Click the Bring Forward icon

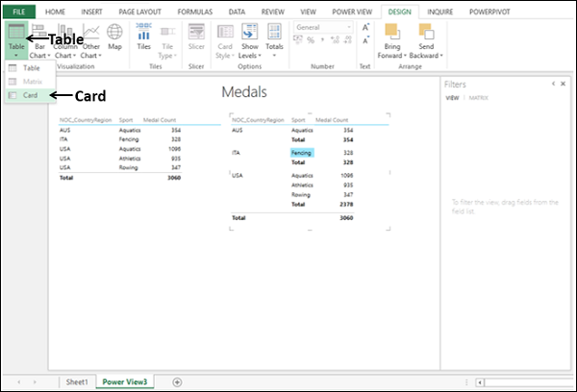click(392, 40)
